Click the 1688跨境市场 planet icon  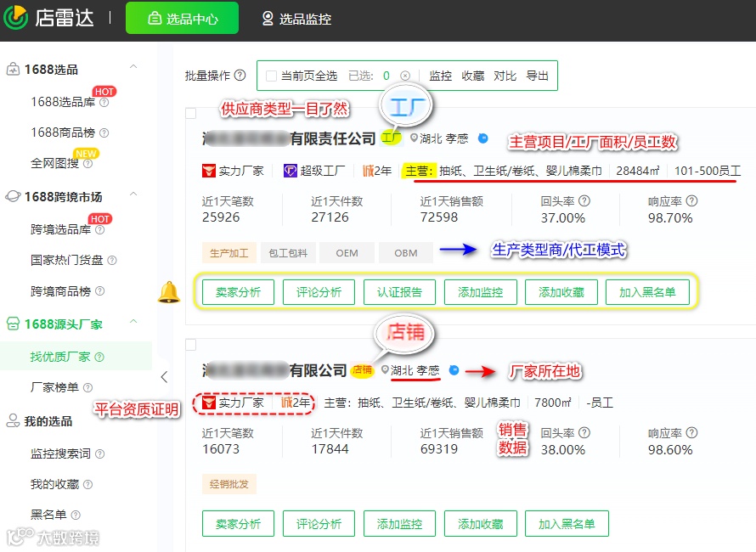point(13,197)
